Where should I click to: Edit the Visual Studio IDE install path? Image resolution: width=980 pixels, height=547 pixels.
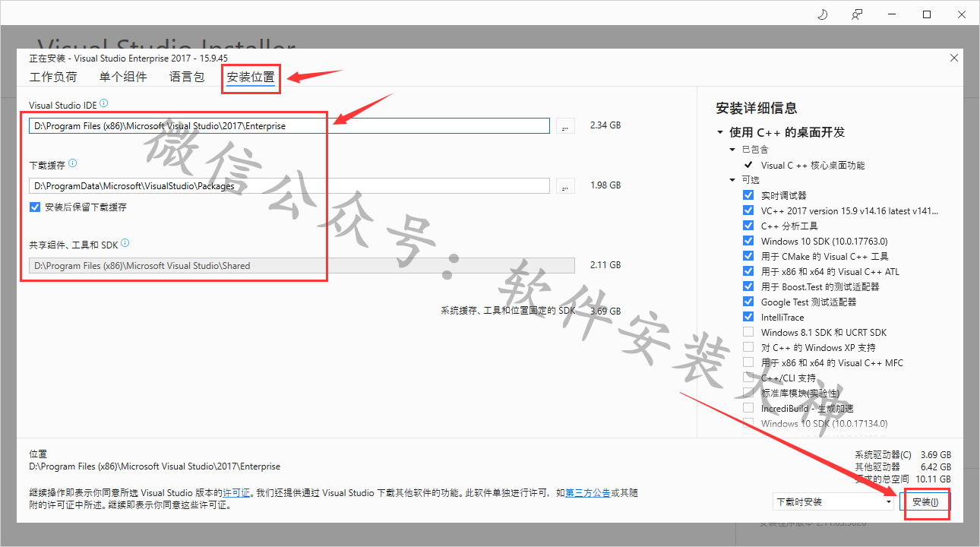[x=289, y=126]
